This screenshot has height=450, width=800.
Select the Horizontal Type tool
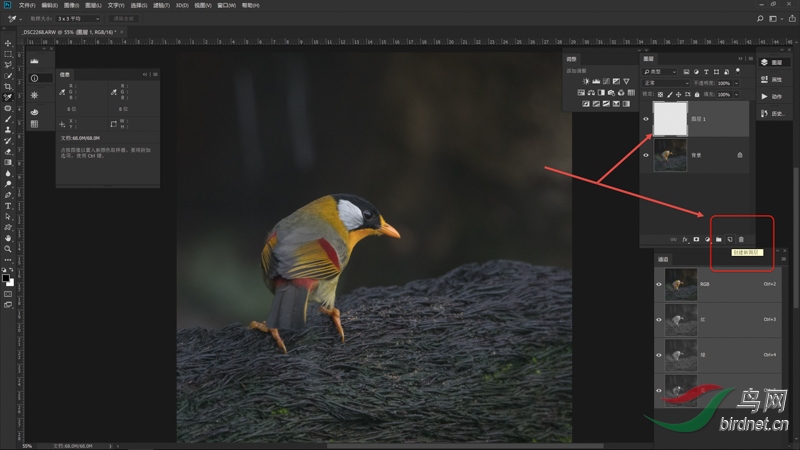[8, 205]
